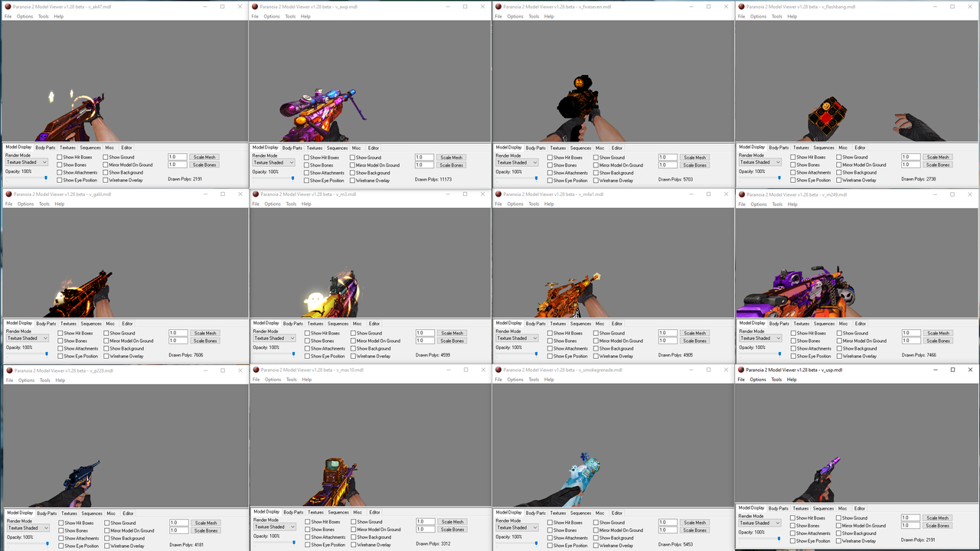Click the app icon in the v_galil.mdl title bar

click(9, 194)
